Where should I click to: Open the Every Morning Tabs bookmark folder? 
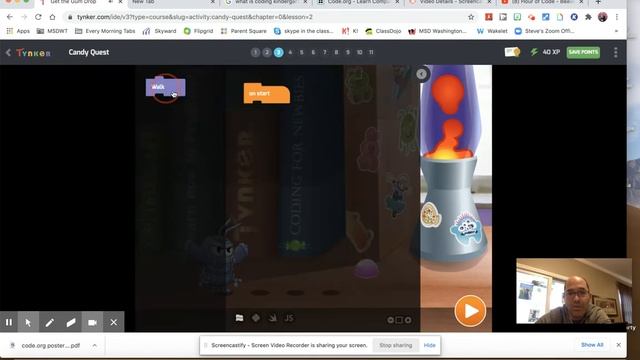105,31
